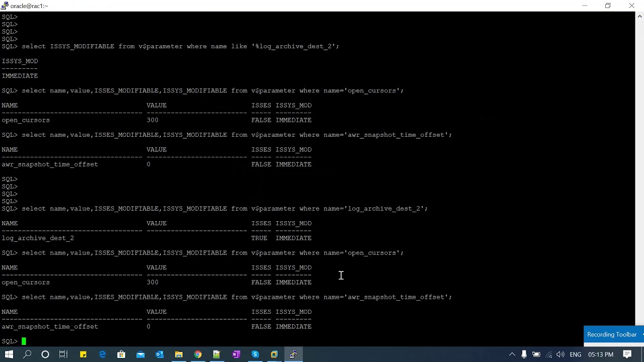Viewport: 644px width, 362px height.
Task: Click the window title oracle@rac1:~
Action: coord(29,6)
